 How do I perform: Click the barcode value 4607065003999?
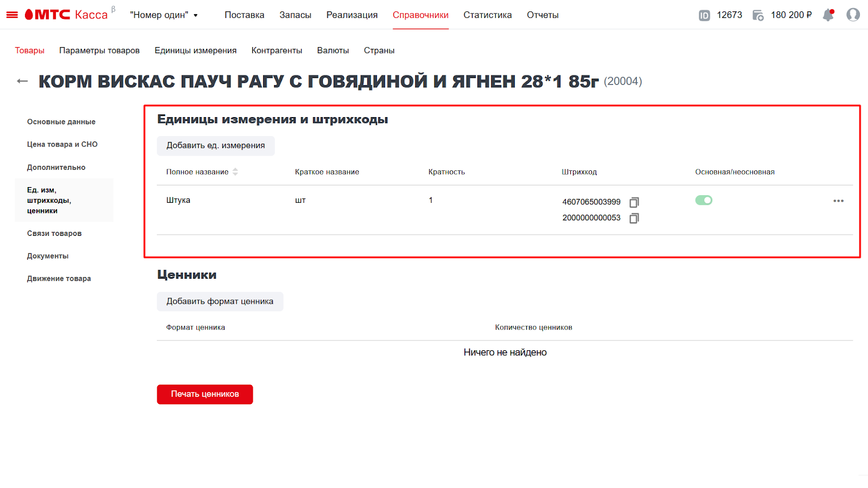pos(591,202)
